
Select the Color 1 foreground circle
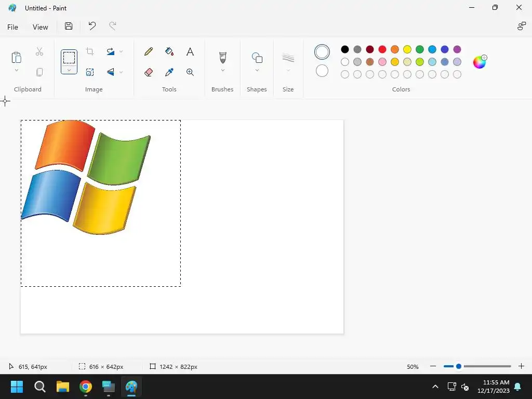pyautogui.click(x=322, y=52)
